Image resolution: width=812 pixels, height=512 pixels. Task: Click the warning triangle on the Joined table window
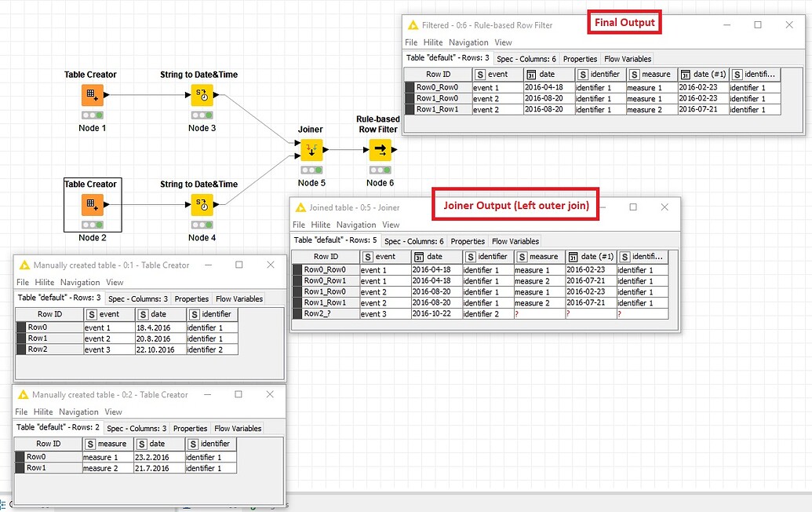[x=303, y=206]
